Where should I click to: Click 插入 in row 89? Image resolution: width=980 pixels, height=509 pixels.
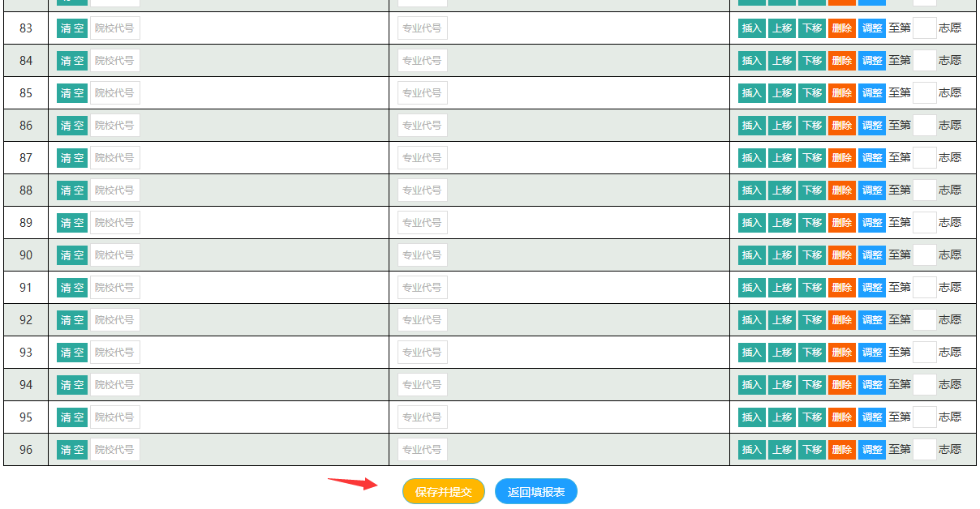752,223
